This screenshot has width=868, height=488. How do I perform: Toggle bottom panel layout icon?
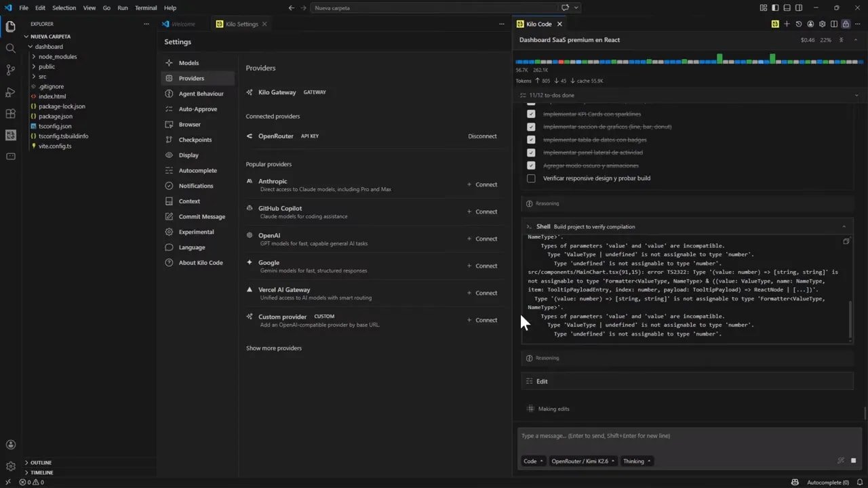point(787,7)
